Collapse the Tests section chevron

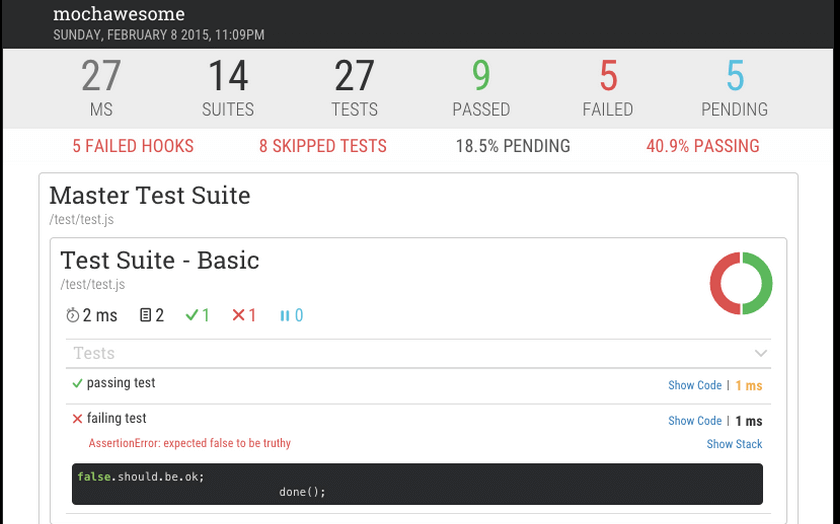click(761, 353)
